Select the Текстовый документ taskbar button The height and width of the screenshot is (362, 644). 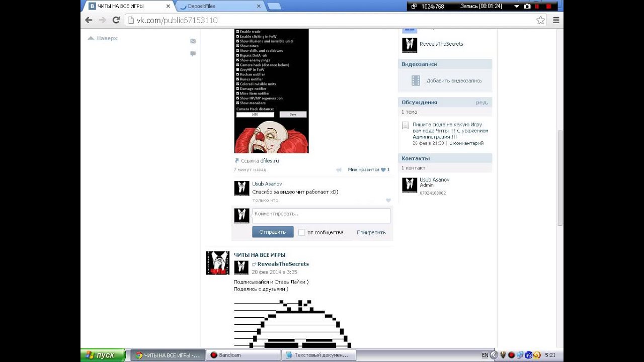(x=318, y=355)
